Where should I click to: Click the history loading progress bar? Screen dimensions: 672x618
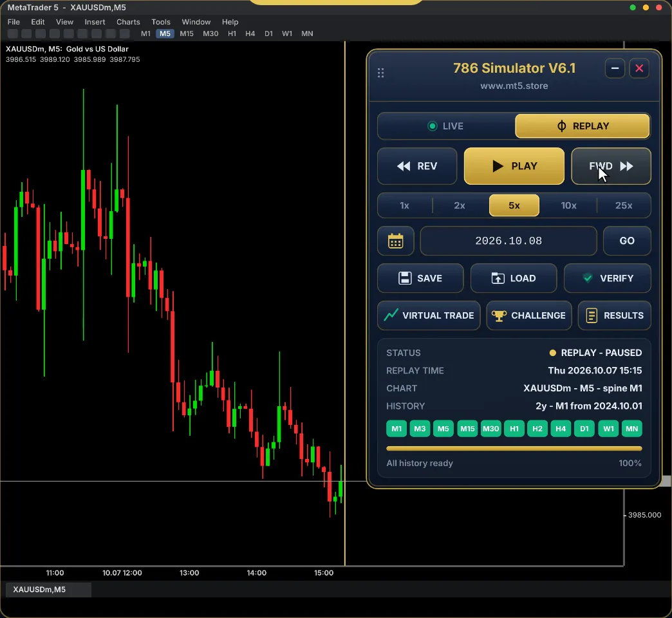point(514,449)
